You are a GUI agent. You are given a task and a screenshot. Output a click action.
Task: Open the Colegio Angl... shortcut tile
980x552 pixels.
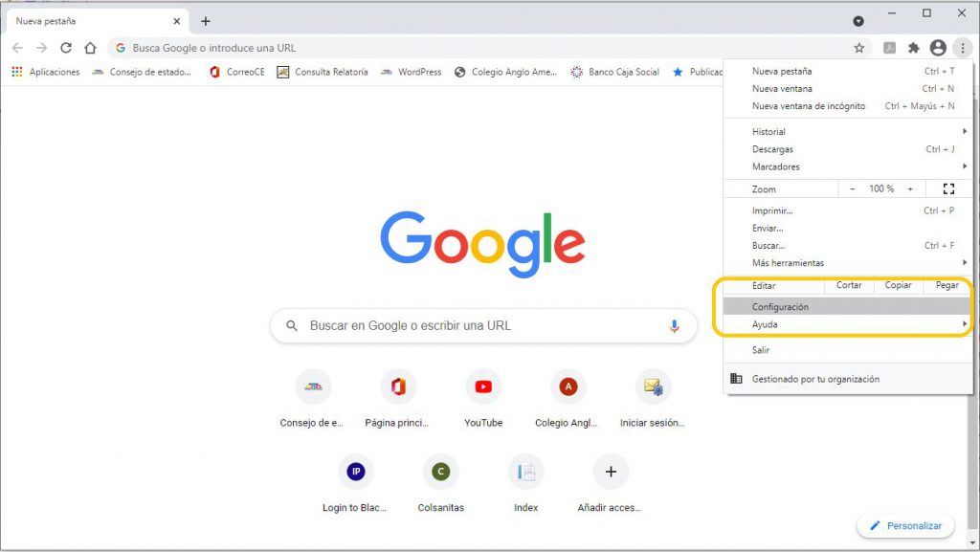pos(568,398)
